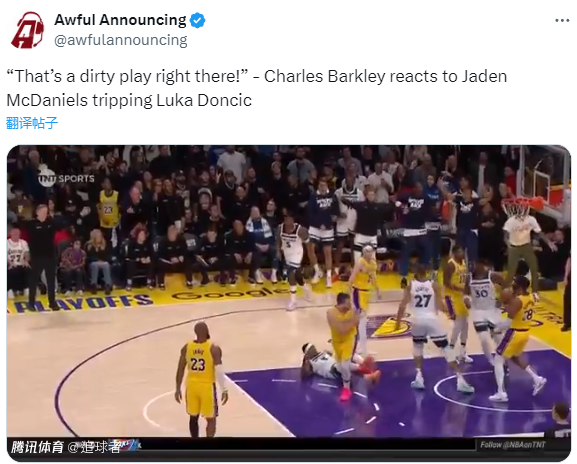Click the TNT Sports watermark logo
Viewport: 577px width, 464px height.
[x=66, y=177]
